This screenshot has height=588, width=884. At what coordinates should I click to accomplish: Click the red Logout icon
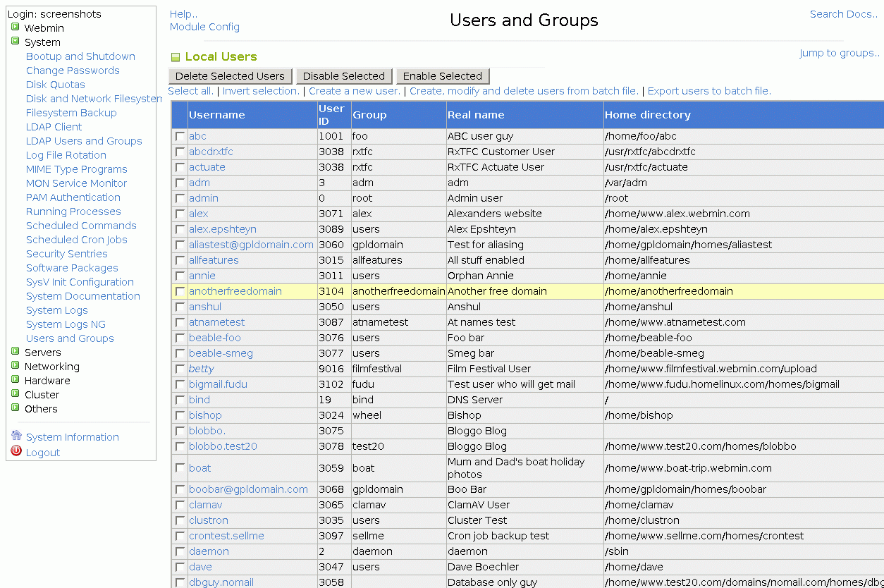[x=16, y=452]
